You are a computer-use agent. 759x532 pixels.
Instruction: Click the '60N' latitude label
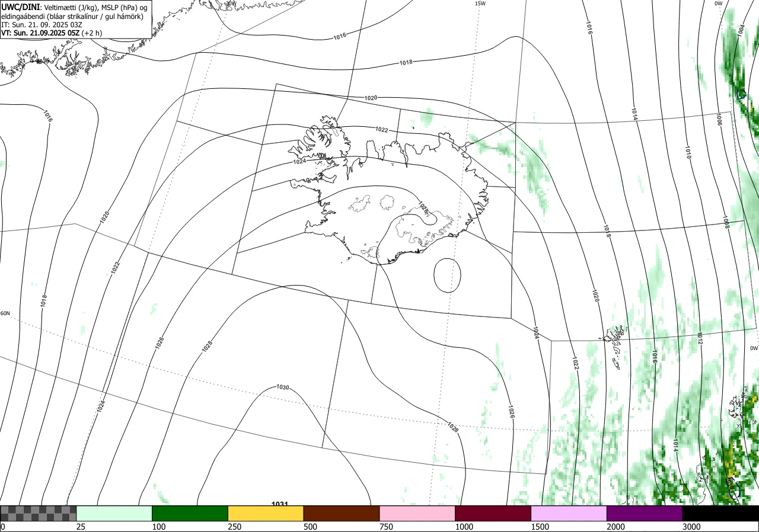pos(5,313)
